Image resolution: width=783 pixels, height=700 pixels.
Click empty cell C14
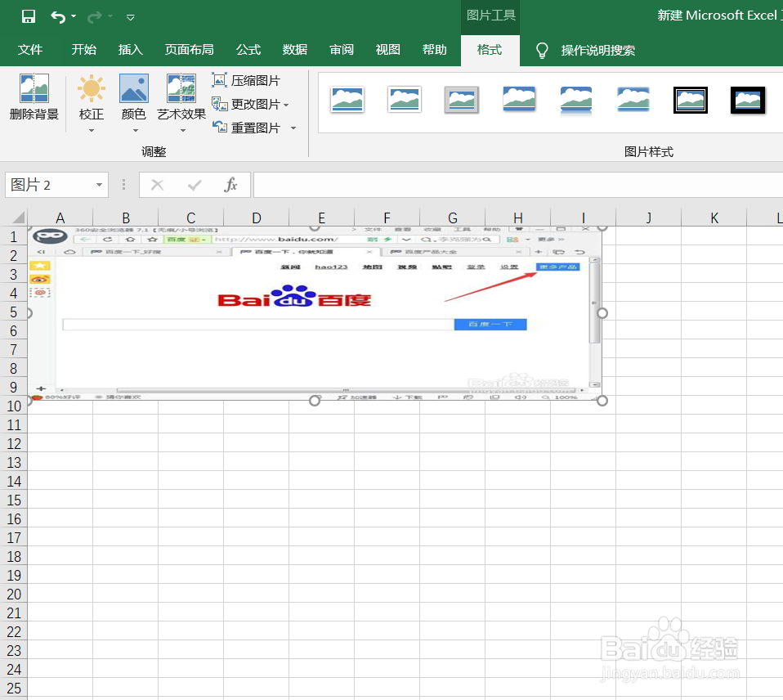pyautogui.click(x=190, y=481)
